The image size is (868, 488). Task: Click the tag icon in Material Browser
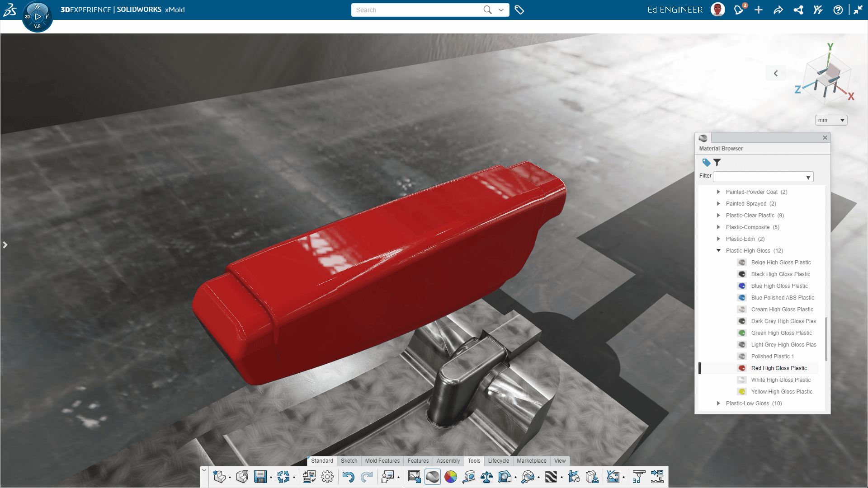click(x=706, y=163)
